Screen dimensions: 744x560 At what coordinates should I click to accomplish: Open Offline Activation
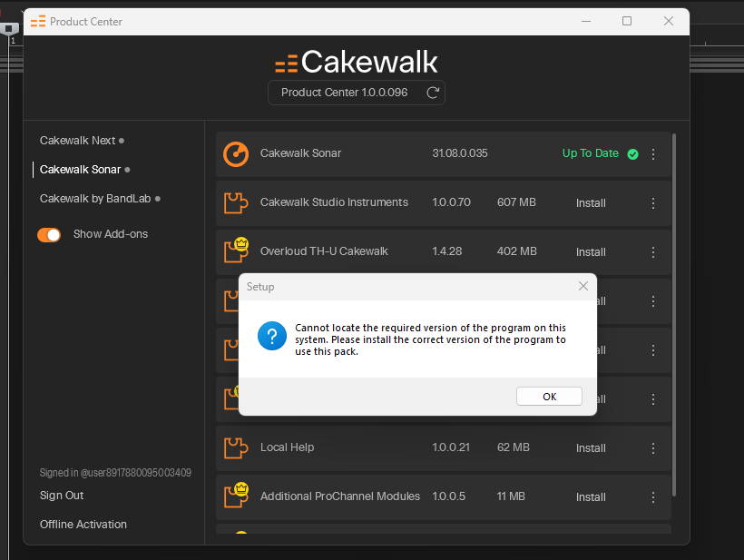[83, 525]
